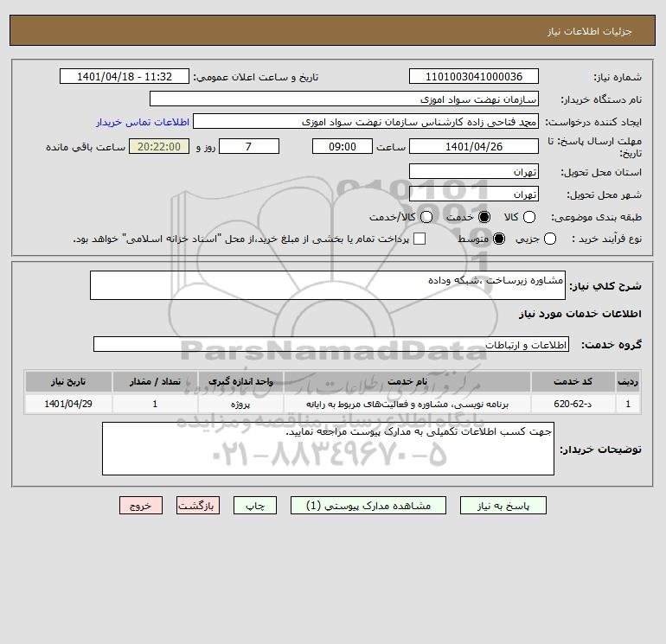Click the row number cell 1 beside د-62-620
This screenshot has width=666, height=644.
coord(628,404)
